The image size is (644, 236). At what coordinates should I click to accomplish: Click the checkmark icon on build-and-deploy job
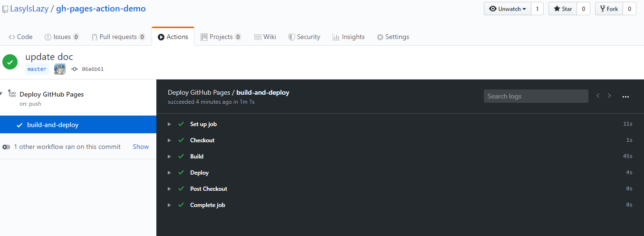click(x=19, y=125)
